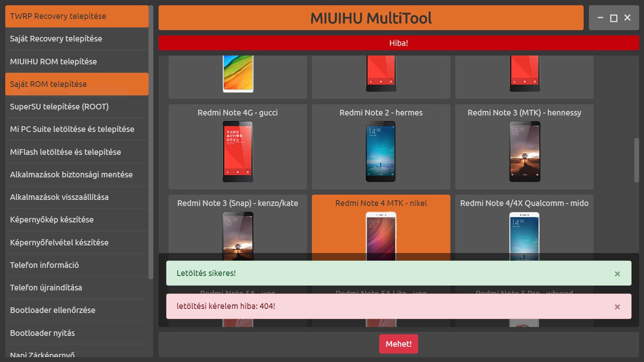Open MiFlash letöltése és telepítése
Screen dimensions: 644x362
coord(77,152)
